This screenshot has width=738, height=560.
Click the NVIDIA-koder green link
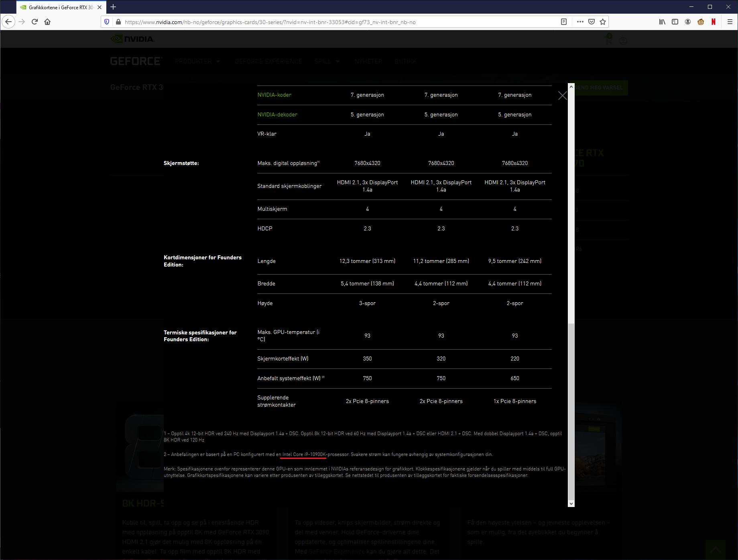[274, 95]
